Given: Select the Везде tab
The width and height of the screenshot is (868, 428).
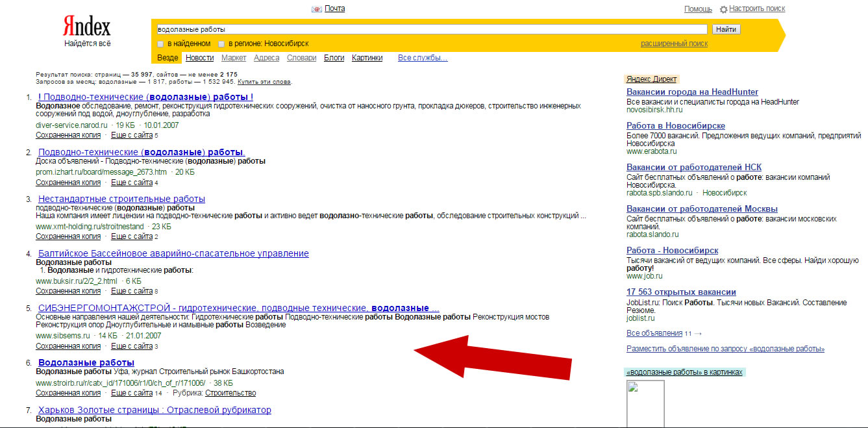Looking at the screenshot, I should click(x=167, y=58).
